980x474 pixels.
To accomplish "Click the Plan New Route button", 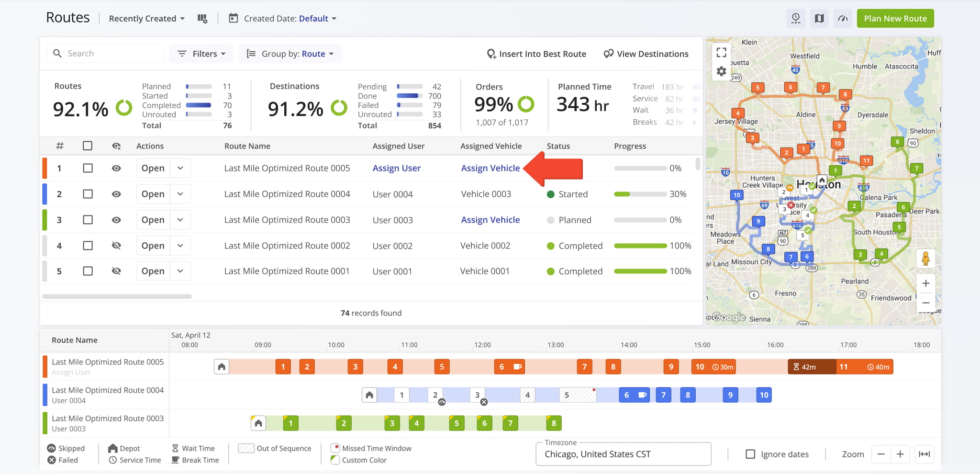I will click(x=895, y=19).
